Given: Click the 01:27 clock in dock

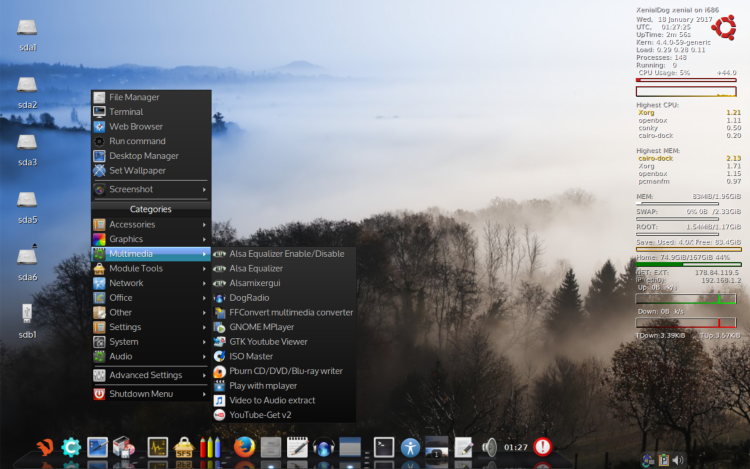Looking at the screenshot, I should [x=516, y=447].
